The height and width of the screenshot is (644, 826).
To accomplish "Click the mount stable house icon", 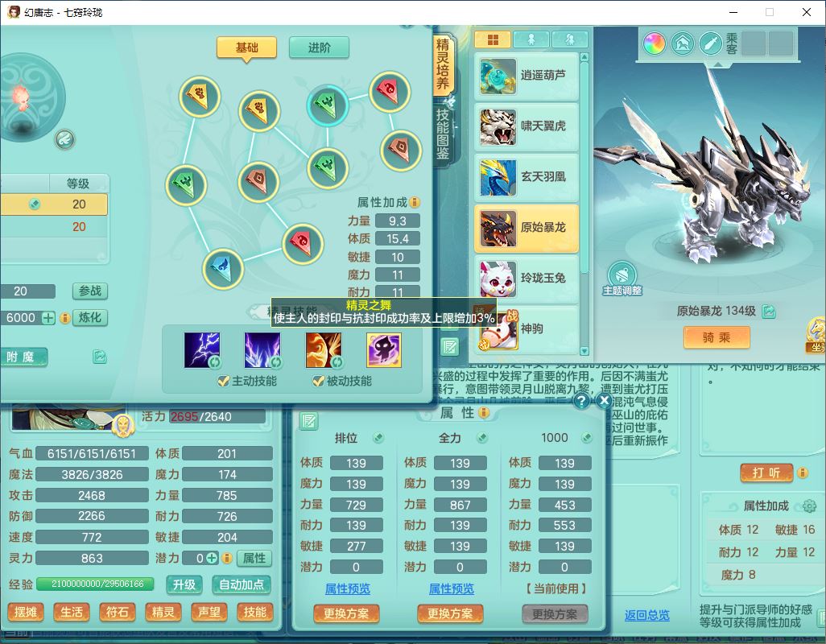I will pyautogui.click(x=682, y=43).
